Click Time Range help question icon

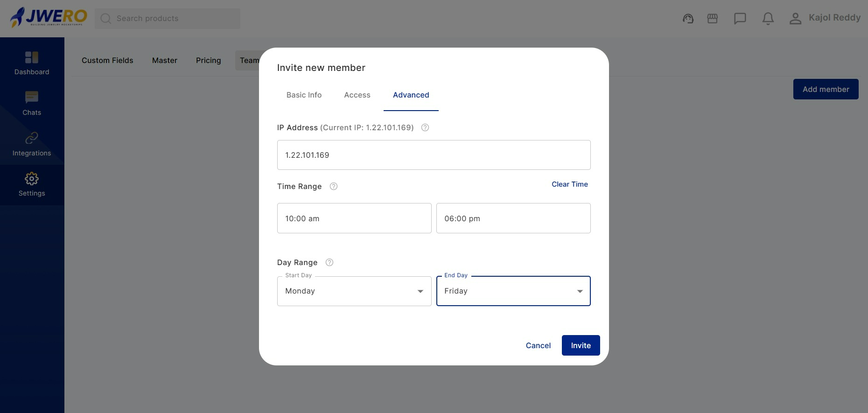tap(334, 187)
